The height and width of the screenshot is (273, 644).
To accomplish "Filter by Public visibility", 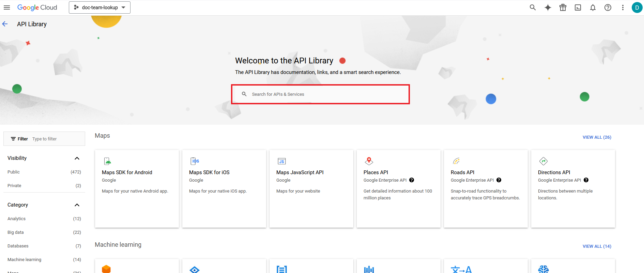I will pyautogui.click(x=14, y=172).
